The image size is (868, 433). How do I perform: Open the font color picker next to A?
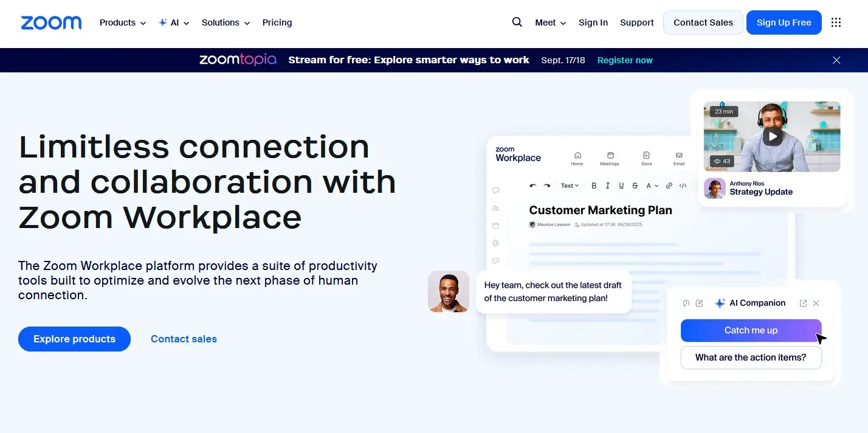click(x=650, y=185)
